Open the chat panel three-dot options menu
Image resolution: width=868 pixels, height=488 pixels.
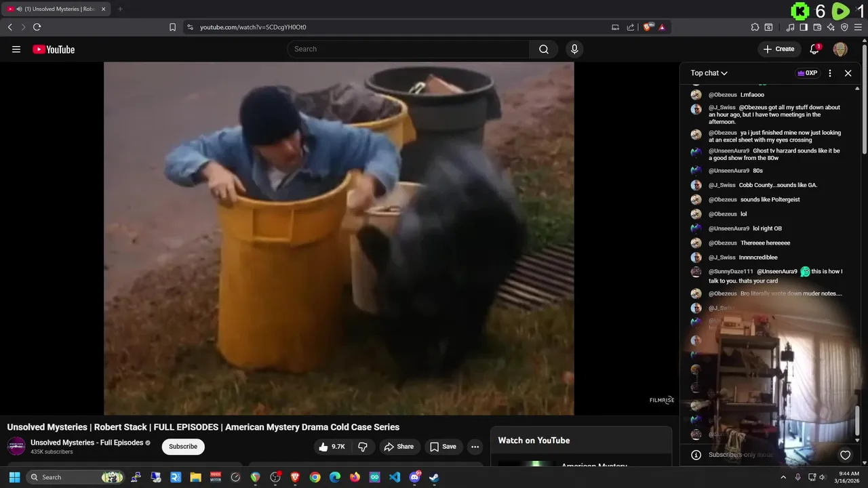pyautogui.click(x=830, y=73)
